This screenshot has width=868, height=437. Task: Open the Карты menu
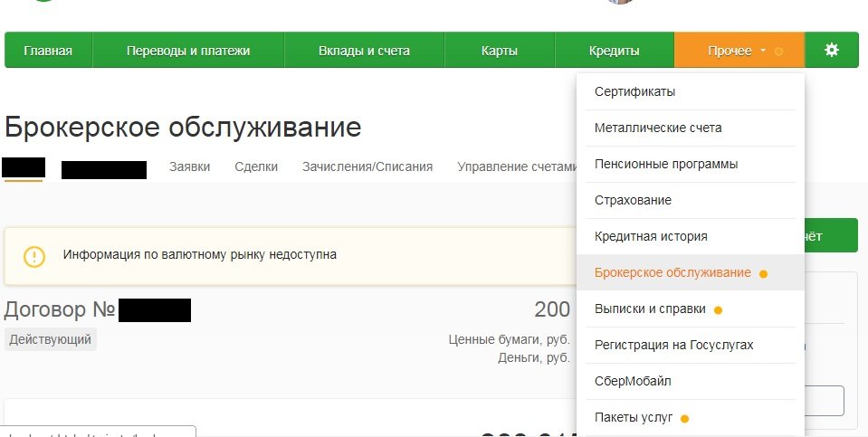[x=500, y=51]
